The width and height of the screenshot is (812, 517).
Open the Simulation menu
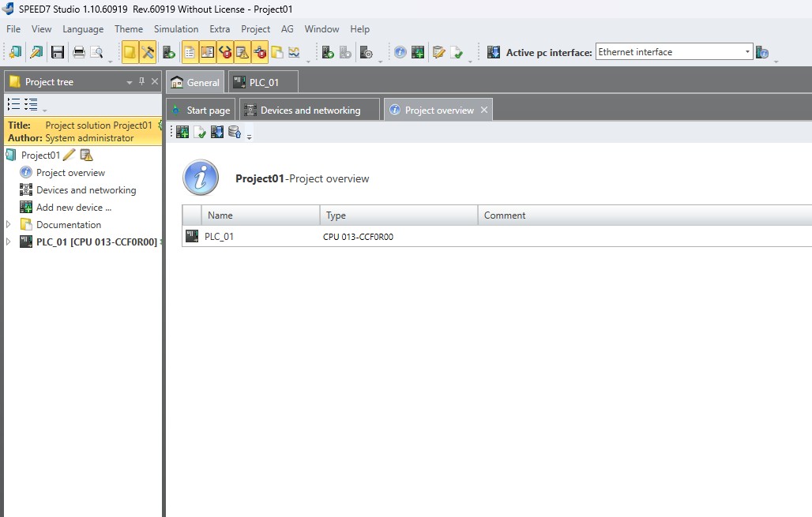(x=176, y=29)
